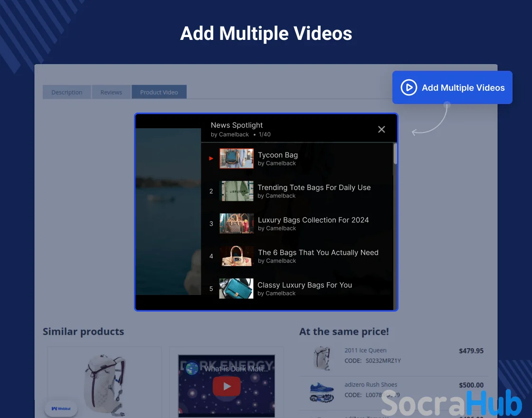Click the Add Multiple Videos play icon
This screenshot has width=532, height=418.
coord(408,87)
